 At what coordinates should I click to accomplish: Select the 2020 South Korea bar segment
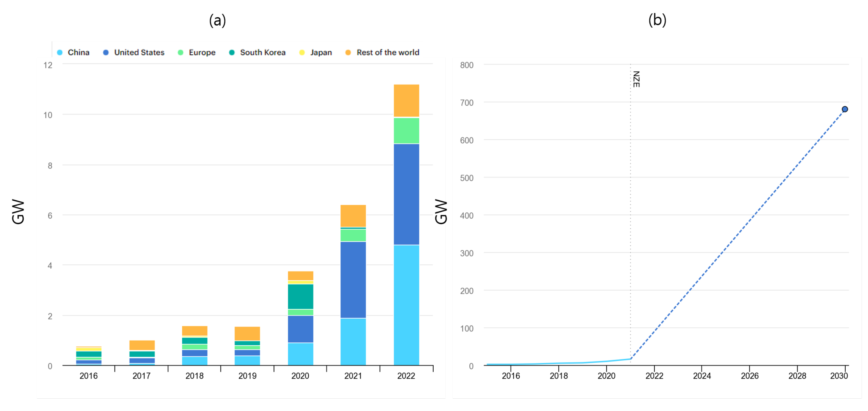click(300, 297)
